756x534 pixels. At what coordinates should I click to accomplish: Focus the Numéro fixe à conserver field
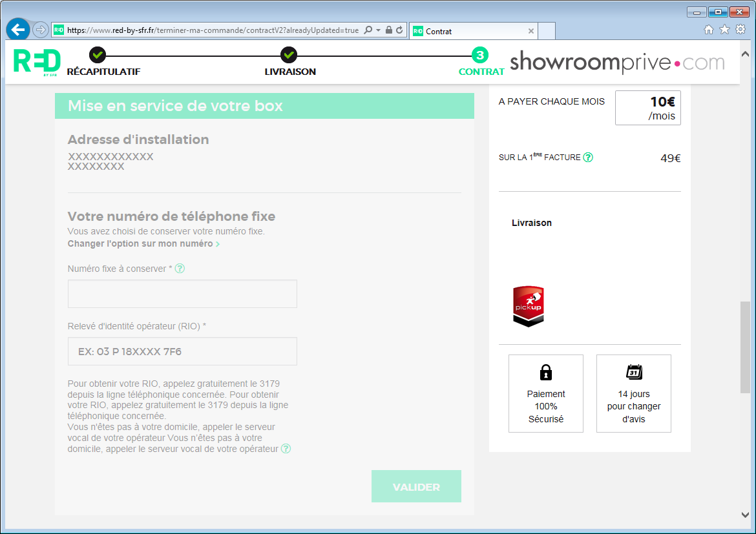click(x=182, y=294)
